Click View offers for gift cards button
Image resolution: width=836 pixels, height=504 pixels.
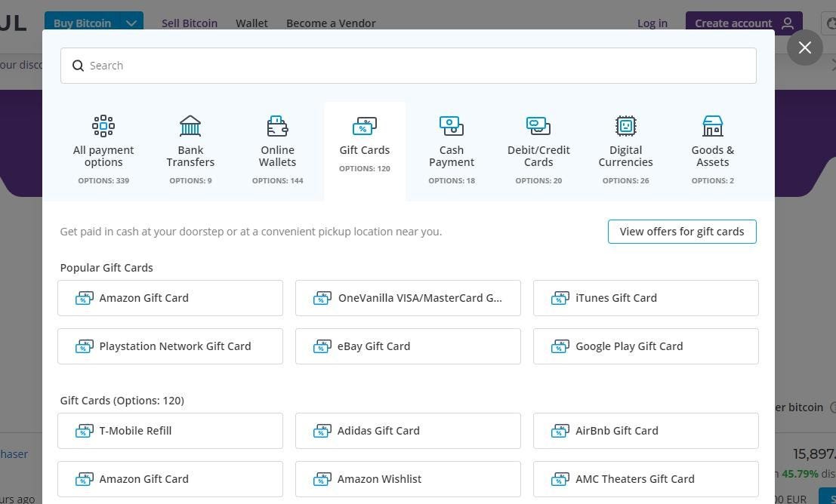click(682, 232)
